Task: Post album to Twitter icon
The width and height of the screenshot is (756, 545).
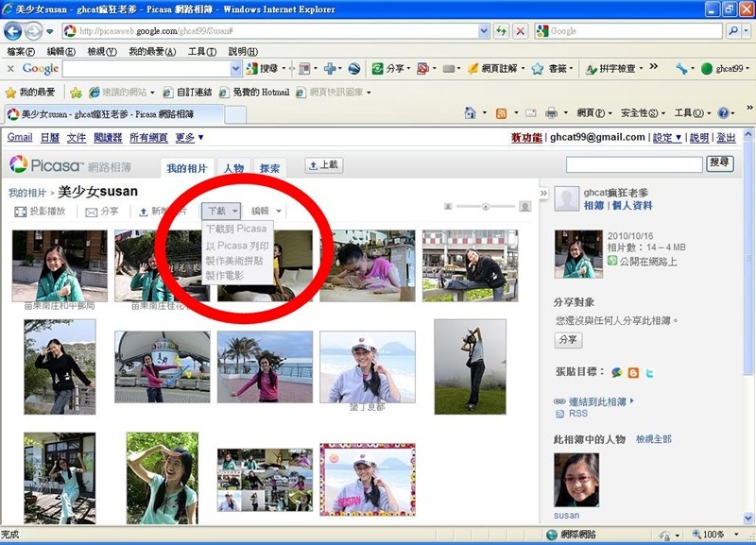Action: (x=650, y=372)
